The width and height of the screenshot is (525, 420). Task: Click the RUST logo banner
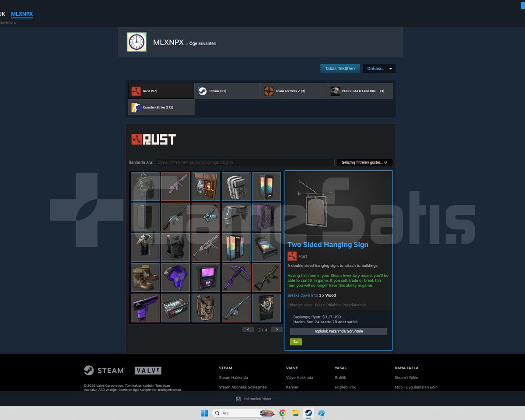(x=154, y=140)
